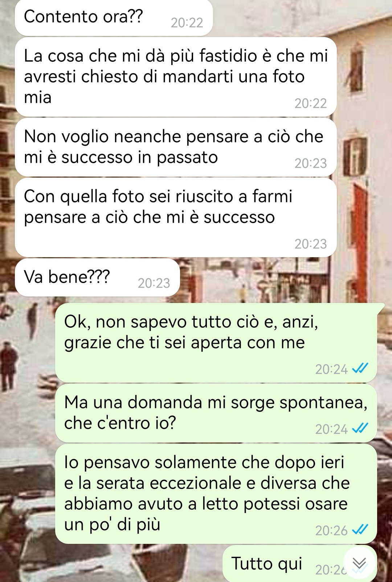Screen dimensions: 392x582
Task: Tap the 20:23 timestamp beside 'Va bene???'
Action: (x=154, y=283)
